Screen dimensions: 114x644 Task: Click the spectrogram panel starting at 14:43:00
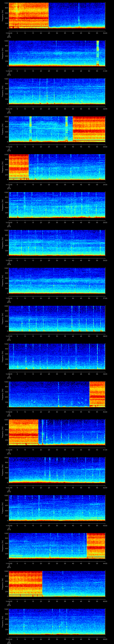(57, 546)
